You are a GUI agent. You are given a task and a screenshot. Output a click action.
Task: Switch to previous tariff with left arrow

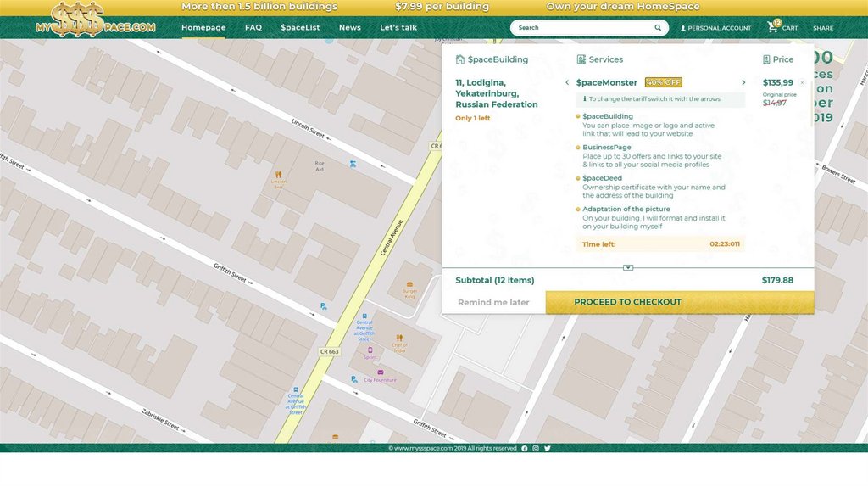[x=567, y=83]
